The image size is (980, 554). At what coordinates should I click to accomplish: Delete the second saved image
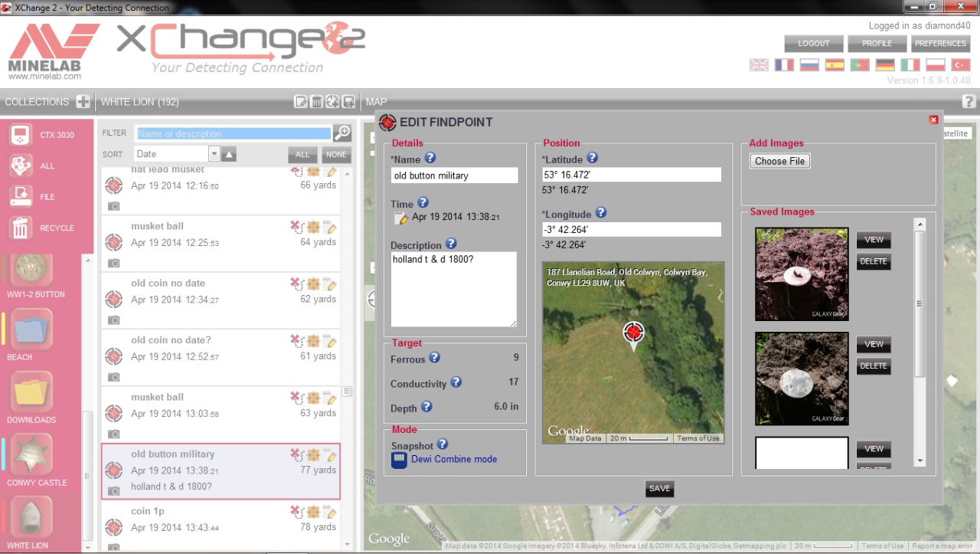(x=874, y=366)
